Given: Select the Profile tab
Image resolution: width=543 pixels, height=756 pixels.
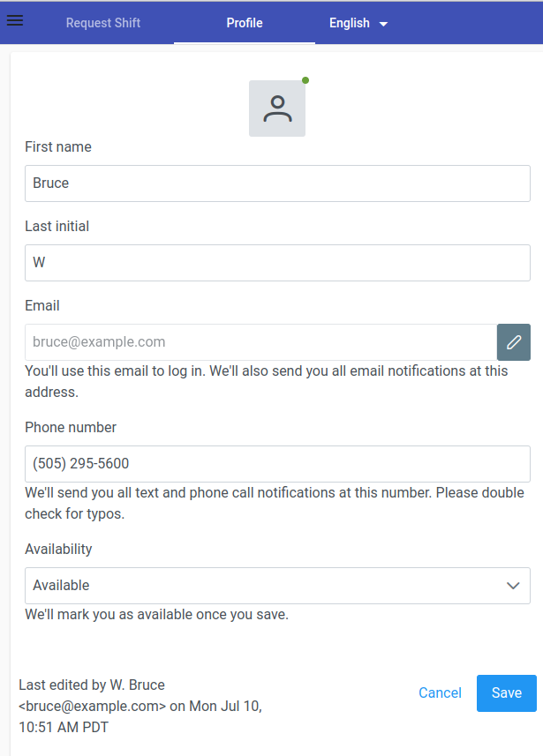Looking at the screenshot, I should [245, 23].
